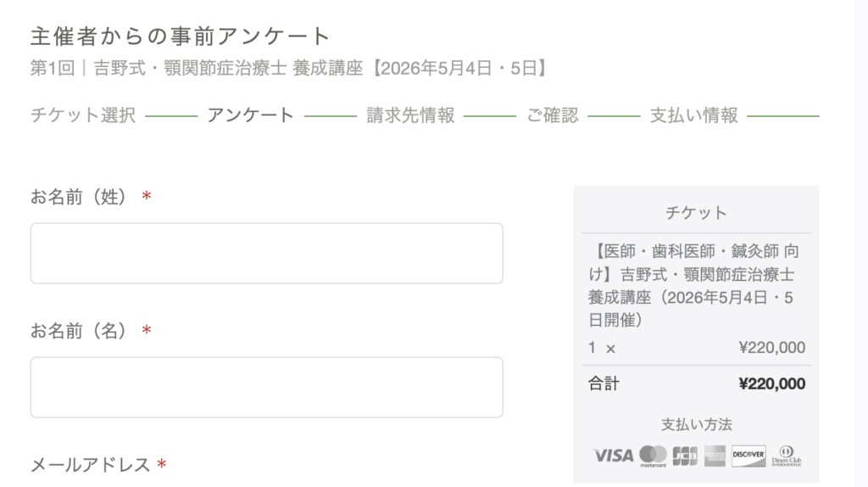Select the アンケート step

click(250, 115)
